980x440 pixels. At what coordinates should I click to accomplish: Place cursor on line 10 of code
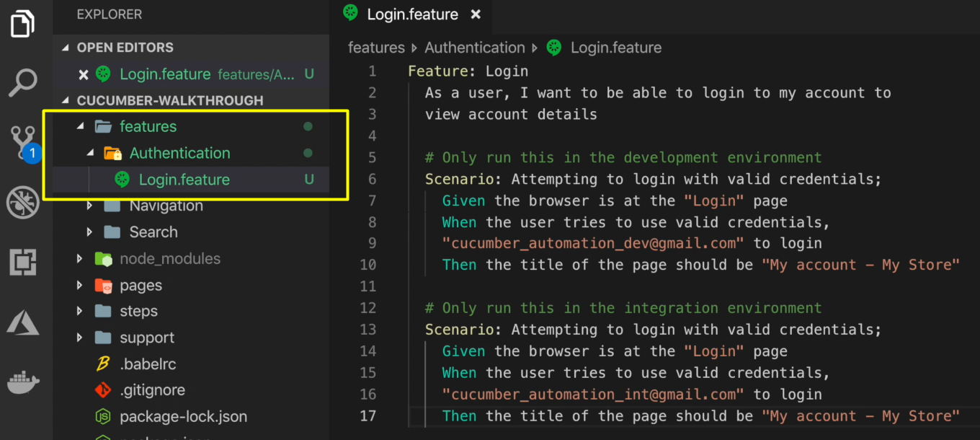(x=649, y=265)
